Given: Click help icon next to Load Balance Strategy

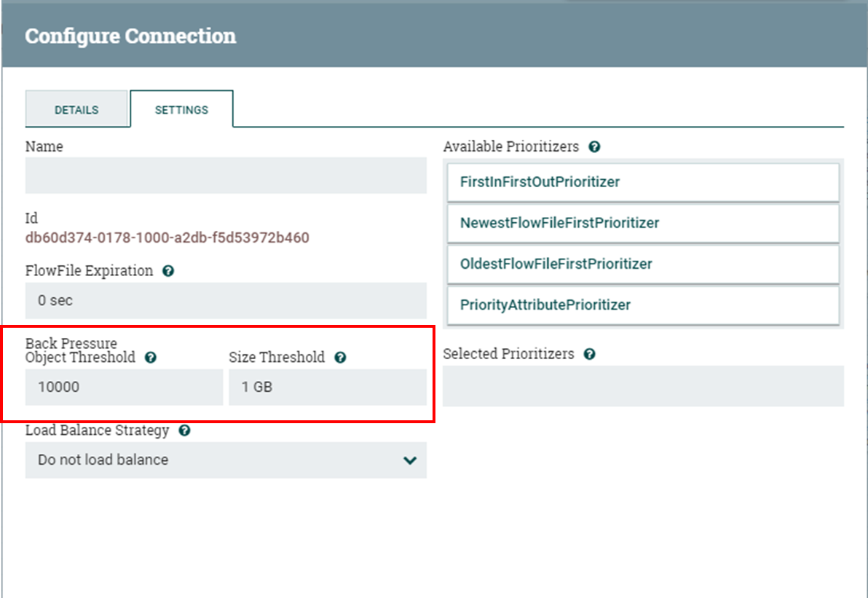Looking at the screenshot, I should click(x=184, y=430).
